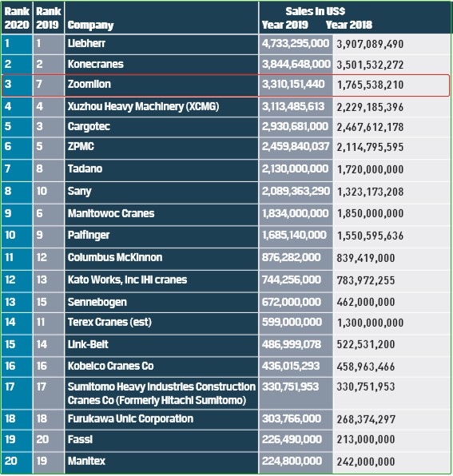453x476 pixels.
Task: Click the Sany company name
Action: coord(79,192)
